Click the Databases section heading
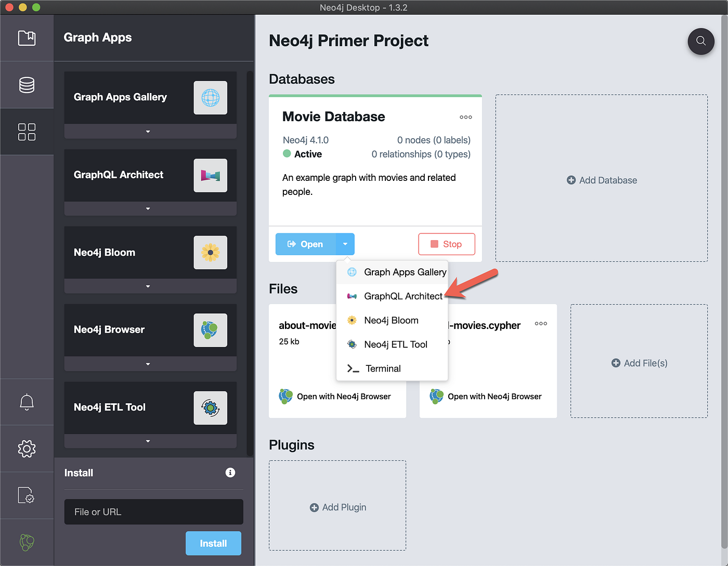The height and width of the screenshot is (566, 728). coord(302,80)
